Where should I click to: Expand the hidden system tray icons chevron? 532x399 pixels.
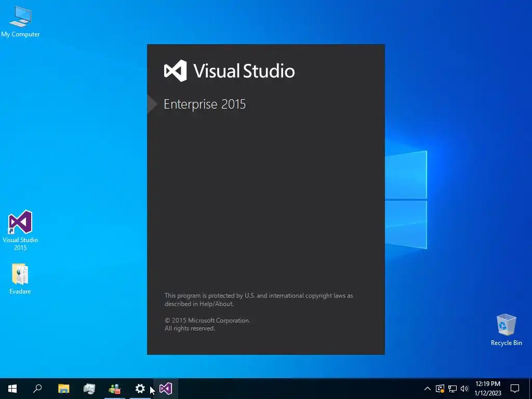click(428, 389)
